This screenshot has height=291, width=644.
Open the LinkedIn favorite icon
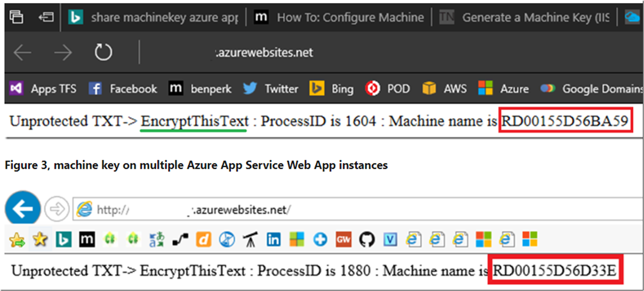(274, 239)
